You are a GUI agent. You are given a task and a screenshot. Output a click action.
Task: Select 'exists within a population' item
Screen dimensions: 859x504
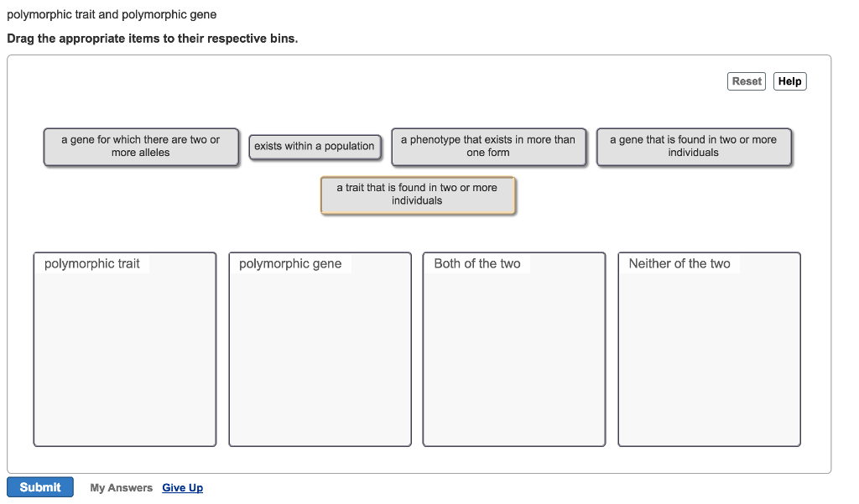(x=315, y=147)
